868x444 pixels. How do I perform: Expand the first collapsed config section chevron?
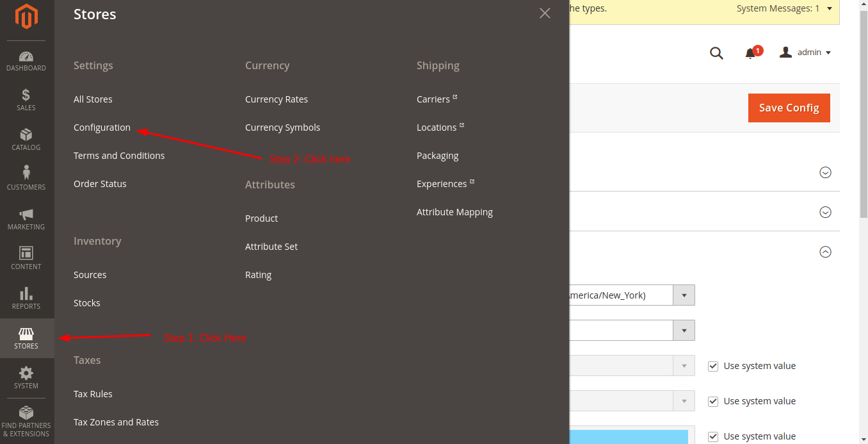pos(826,172)
